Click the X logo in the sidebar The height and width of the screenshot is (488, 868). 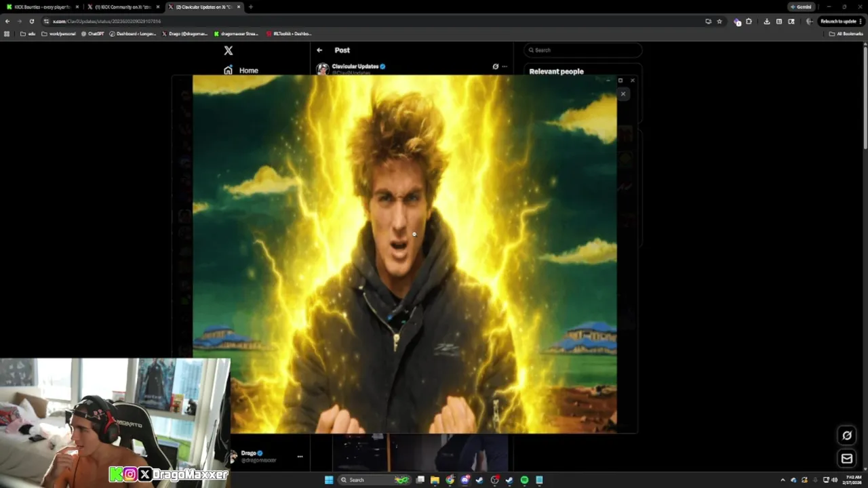pos(229,51)
